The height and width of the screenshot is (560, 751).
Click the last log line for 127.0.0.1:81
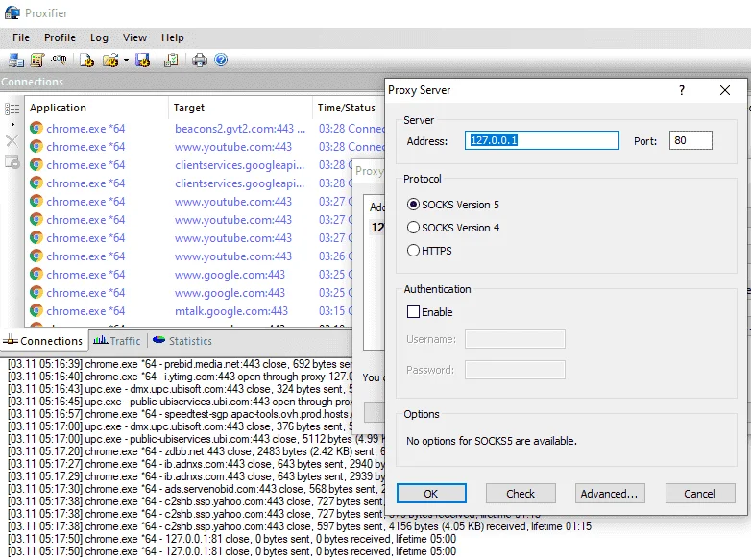[231, 551]
